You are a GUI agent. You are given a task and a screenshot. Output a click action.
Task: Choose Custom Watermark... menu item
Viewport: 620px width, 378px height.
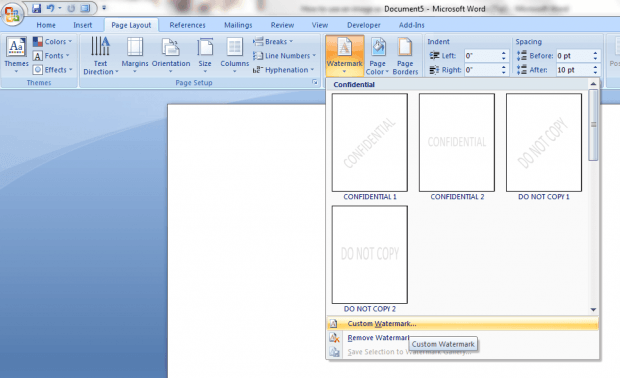click(x=463, y=323)
